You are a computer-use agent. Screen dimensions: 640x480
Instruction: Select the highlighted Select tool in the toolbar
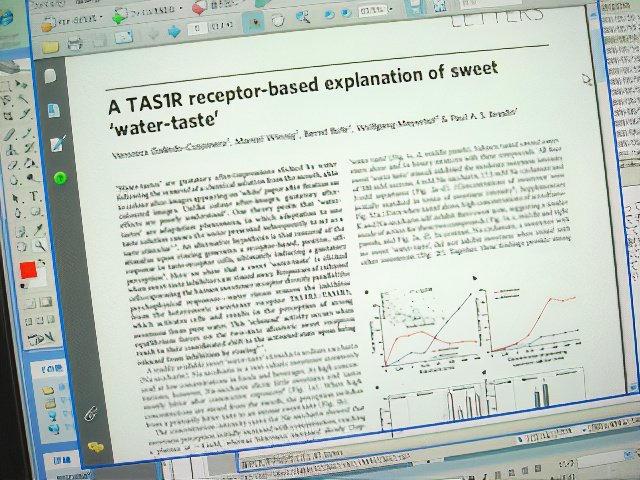pyautogui.click(x=254, y=21)
